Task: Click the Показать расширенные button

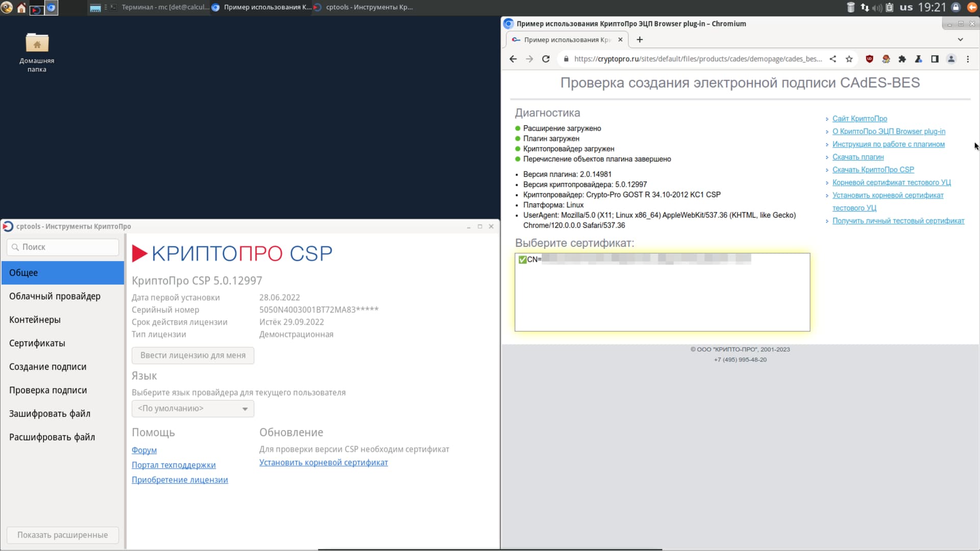Action: pos(63,535)
